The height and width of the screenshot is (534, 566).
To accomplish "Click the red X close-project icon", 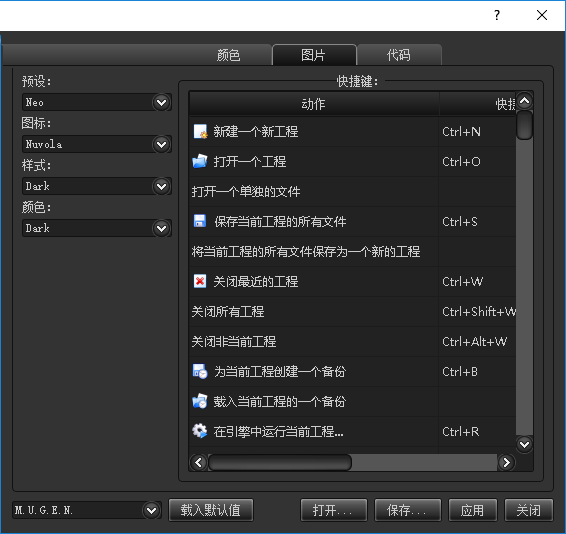I will point(200,281).
